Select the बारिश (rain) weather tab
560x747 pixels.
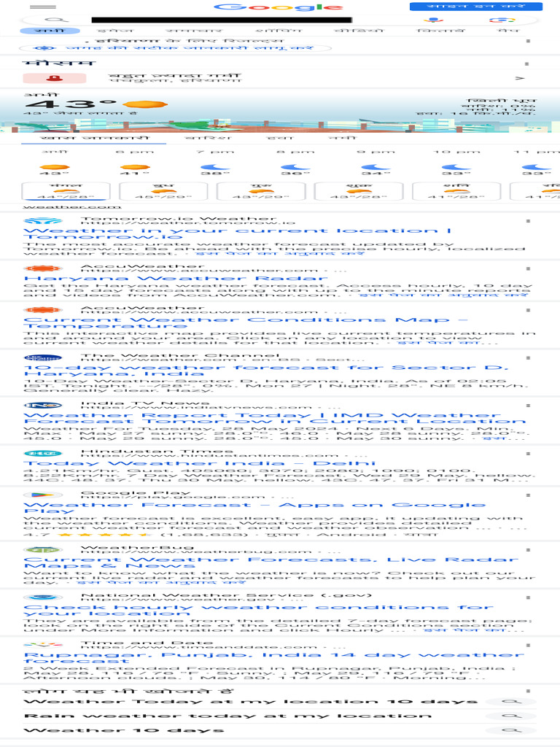[x=208, y=138]
